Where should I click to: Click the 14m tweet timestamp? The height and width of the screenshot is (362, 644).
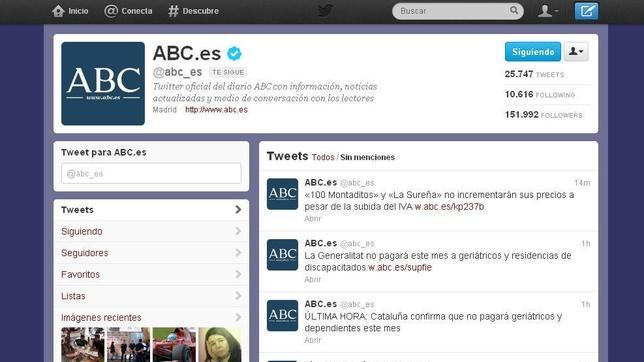click(582, 183)
